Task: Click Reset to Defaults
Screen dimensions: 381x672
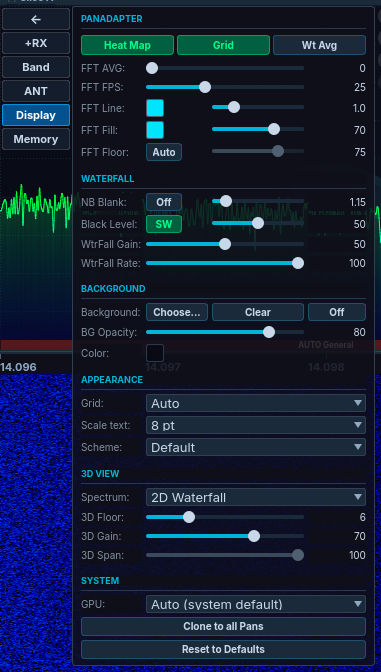Action: tap(223, 649)
